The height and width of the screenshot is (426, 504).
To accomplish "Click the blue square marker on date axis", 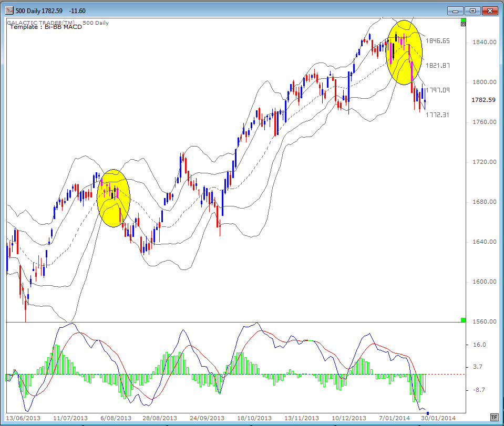I will pos(427,413).
